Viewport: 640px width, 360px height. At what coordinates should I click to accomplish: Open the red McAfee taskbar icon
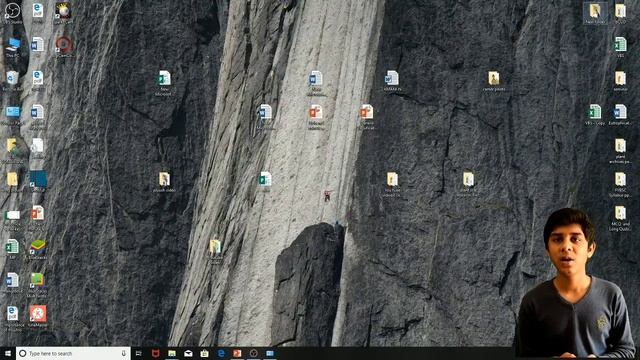click(156, 353)
